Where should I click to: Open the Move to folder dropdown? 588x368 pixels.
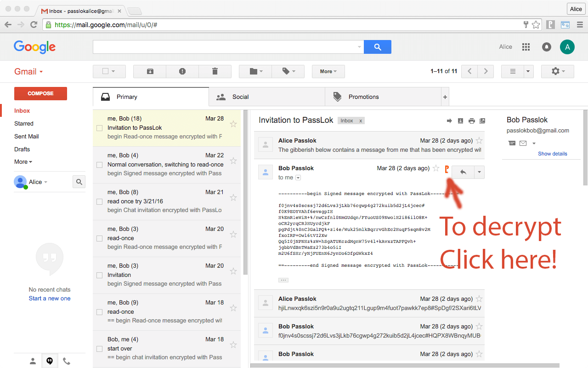click(255, 71)
